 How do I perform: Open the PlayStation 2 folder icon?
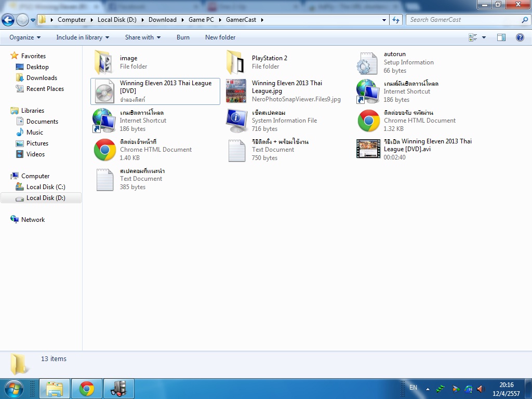(x=235, y=62)
